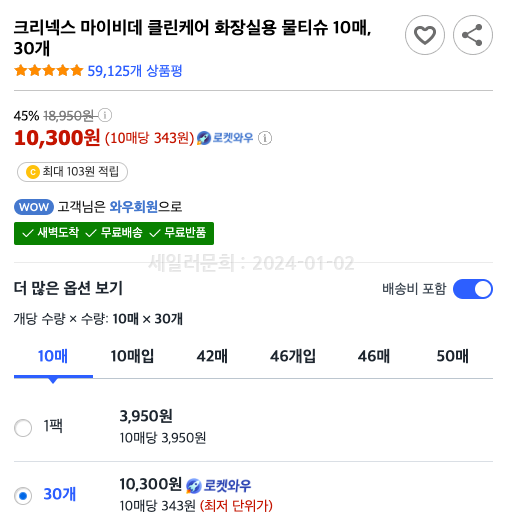Toggle the 배송비 포함 switch
This screenshot has width=506, height=525.
(x=473, y=289)
